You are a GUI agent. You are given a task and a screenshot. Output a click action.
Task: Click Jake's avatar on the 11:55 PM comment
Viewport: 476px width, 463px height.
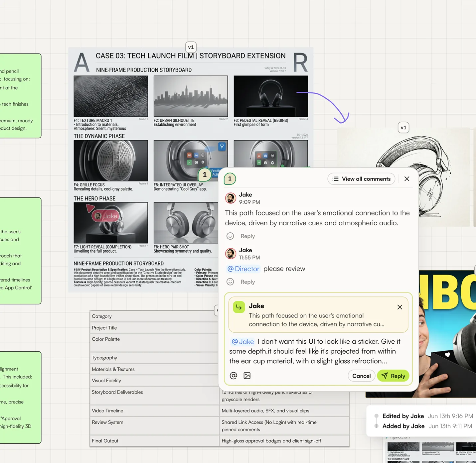[x=231, y=254]
